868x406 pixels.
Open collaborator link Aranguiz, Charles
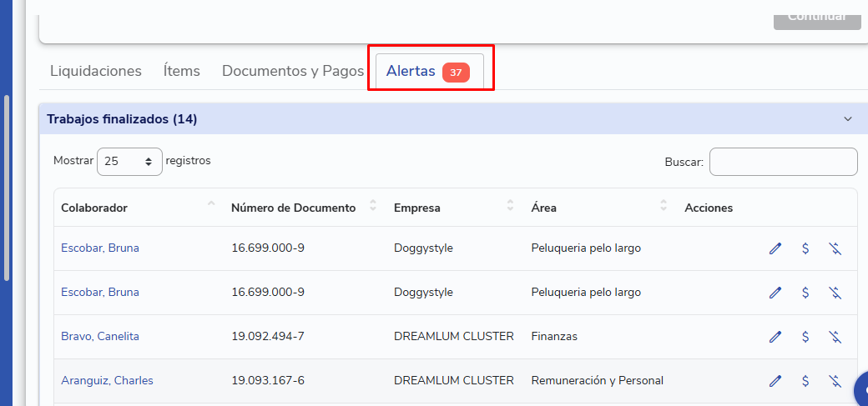tap(107, 380)
